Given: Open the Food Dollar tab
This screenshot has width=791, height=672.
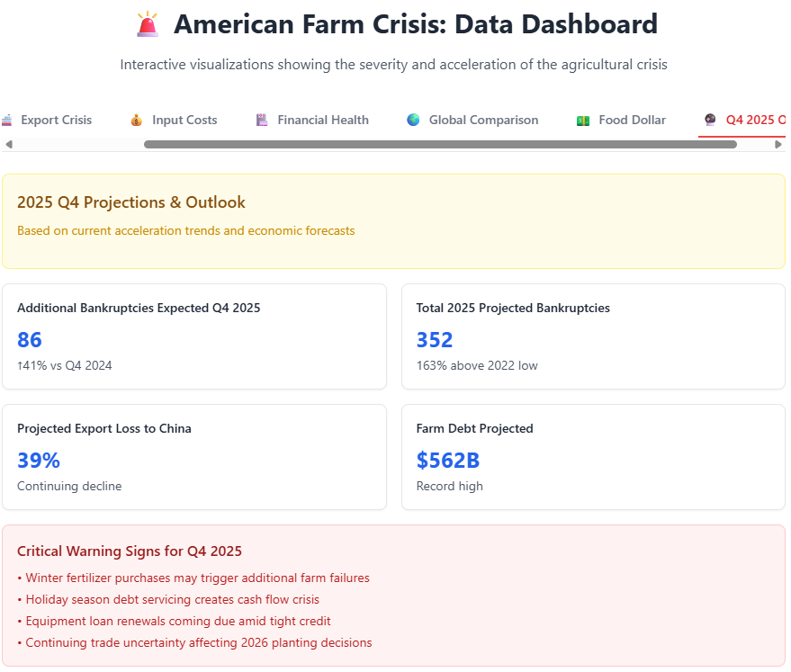Looking at the screenshot, I should coord(633,120).
